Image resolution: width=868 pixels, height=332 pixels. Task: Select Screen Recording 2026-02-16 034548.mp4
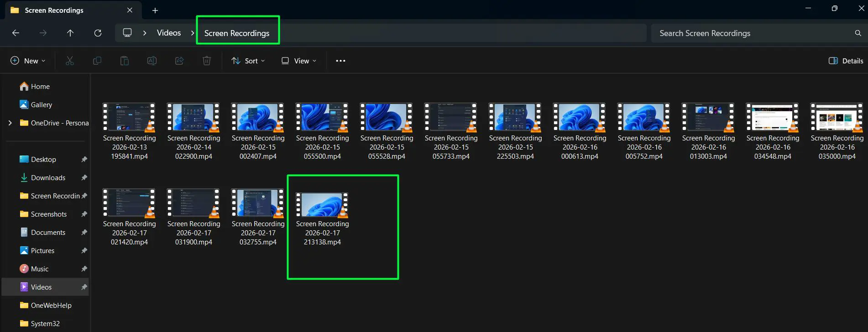773,131
